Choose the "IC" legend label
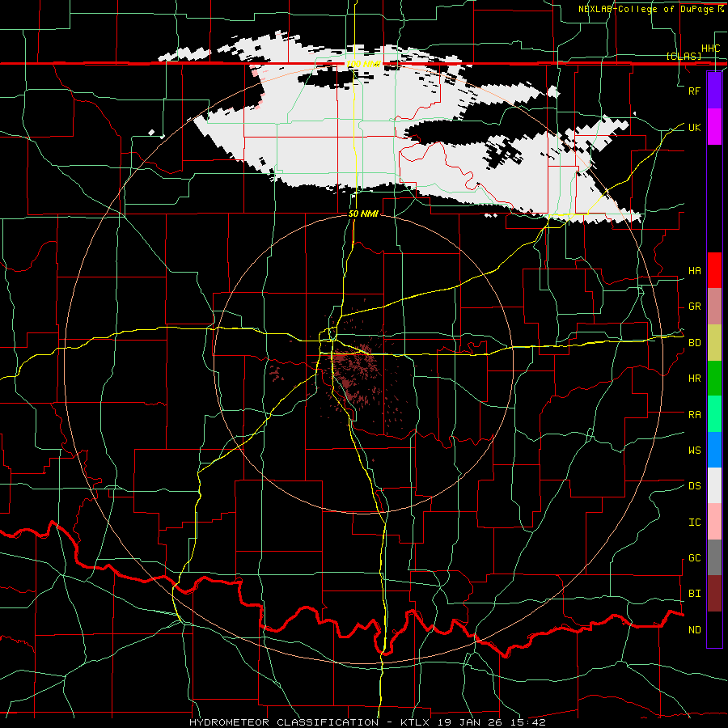 [694, 523]
